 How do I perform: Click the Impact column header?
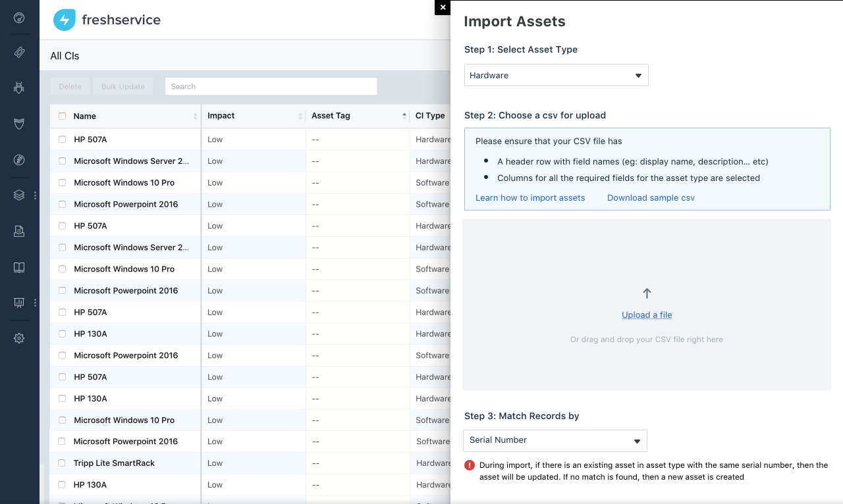(x=221, y=116)
